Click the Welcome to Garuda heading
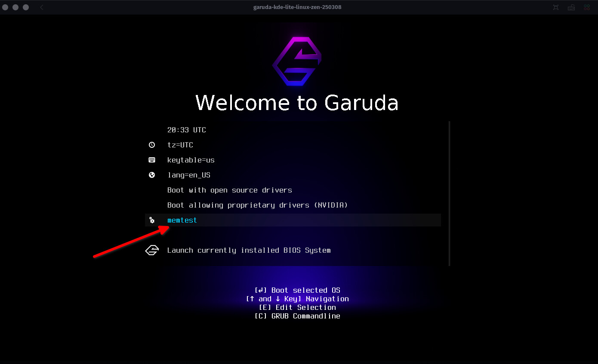Viewport: 598px width, 364px height. pos(297,103)
